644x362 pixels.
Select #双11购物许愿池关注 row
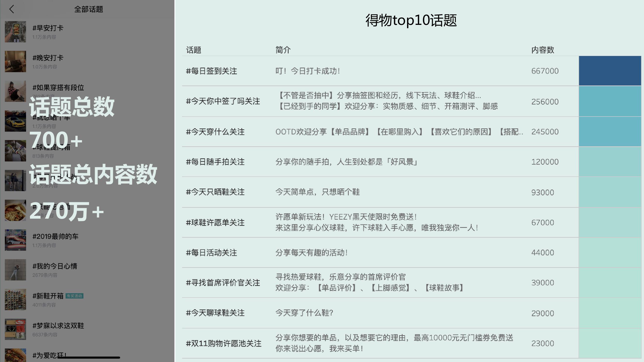[224, 343]
